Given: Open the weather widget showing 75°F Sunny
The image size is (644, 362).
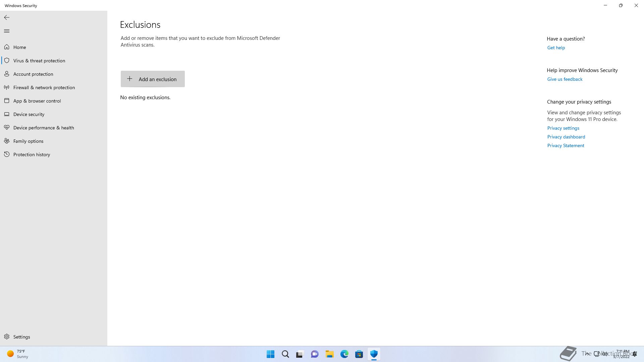Looking at the screenshot, I should (18, 354).
